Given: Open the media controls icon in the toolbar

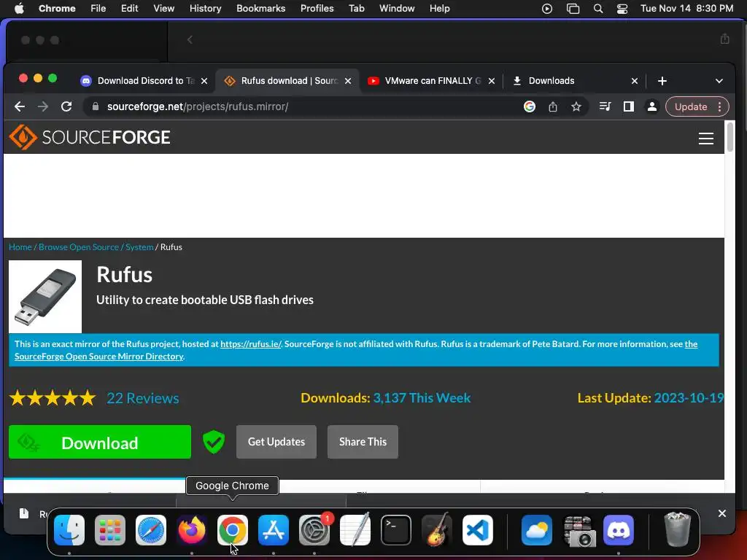Looking at the screenshot, I should 605,106.
